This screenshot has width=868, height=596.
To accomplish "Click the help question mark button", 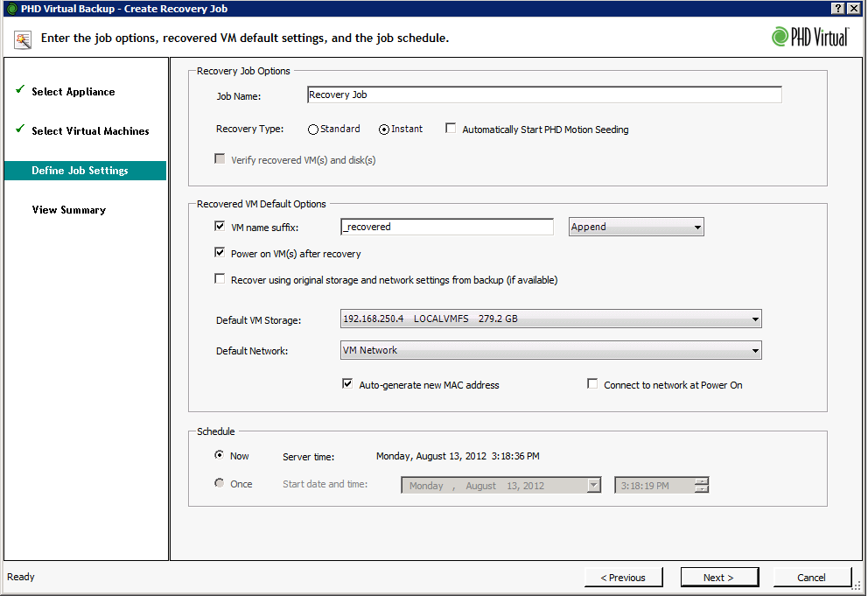I will coord(838,8).
